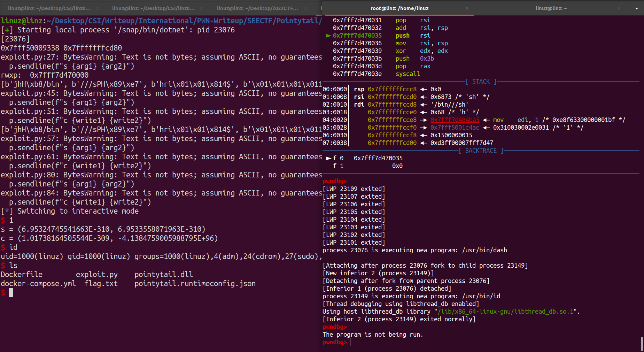Image resolution: width=644 pixels, height=352 pixels.
Task: Switch to the first ~/Desktop/CSI/linz0 tab
Action: [49, 8]
